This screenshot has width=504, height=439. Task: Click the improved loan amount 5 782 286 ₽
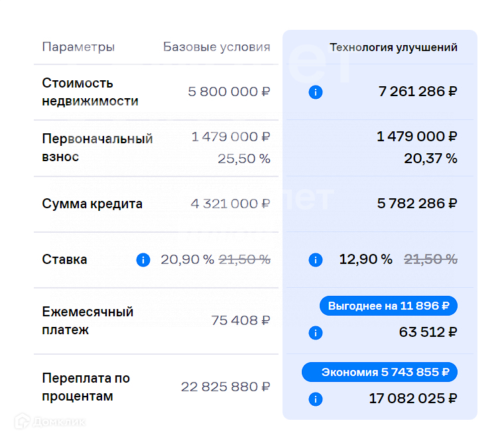click(417, 204)
